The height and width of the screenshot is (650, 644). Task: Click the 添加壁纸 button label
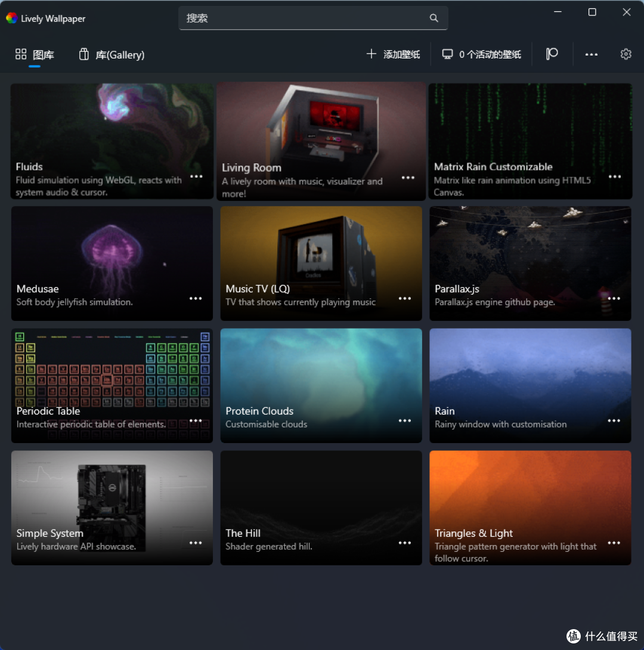click(401, 55)
